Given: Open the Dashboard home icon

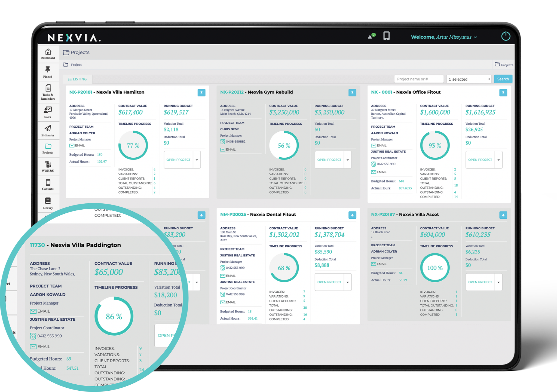Looking at the screenshot, I should (48, 53).
